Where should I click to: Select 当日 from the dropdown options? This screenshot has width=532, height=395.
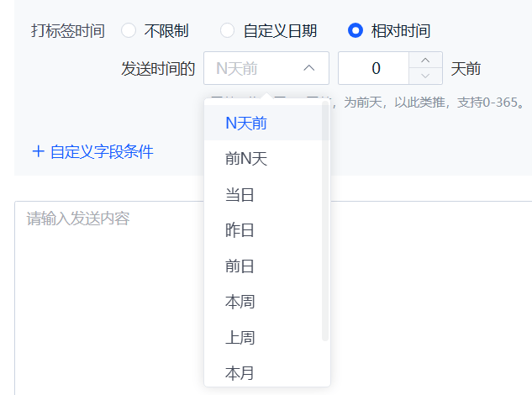tap(240, 195)
